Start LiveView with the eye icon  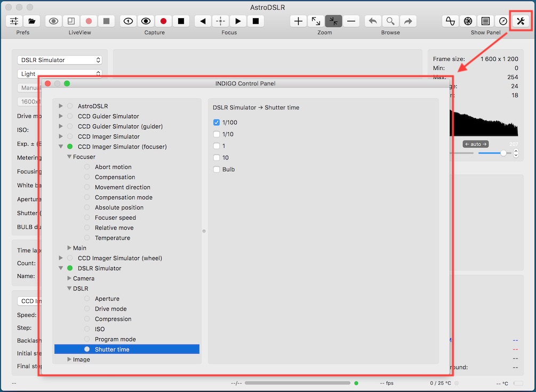point(53,21)
